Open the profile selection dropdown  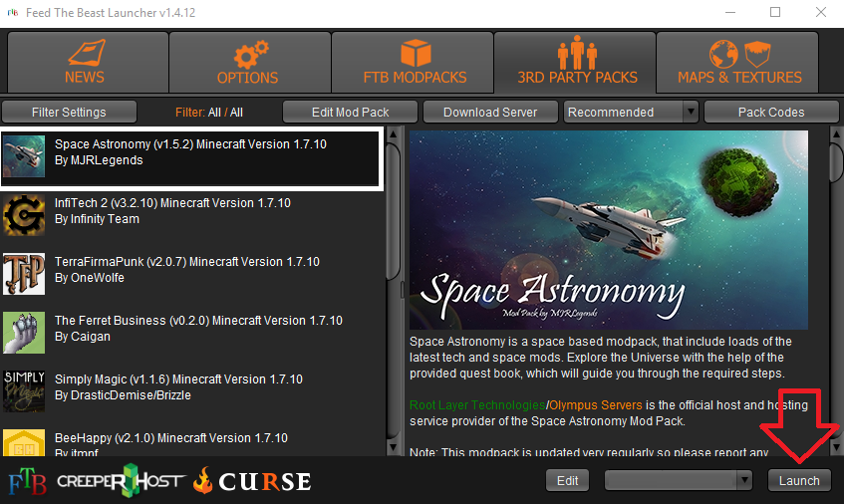(679, 480)
